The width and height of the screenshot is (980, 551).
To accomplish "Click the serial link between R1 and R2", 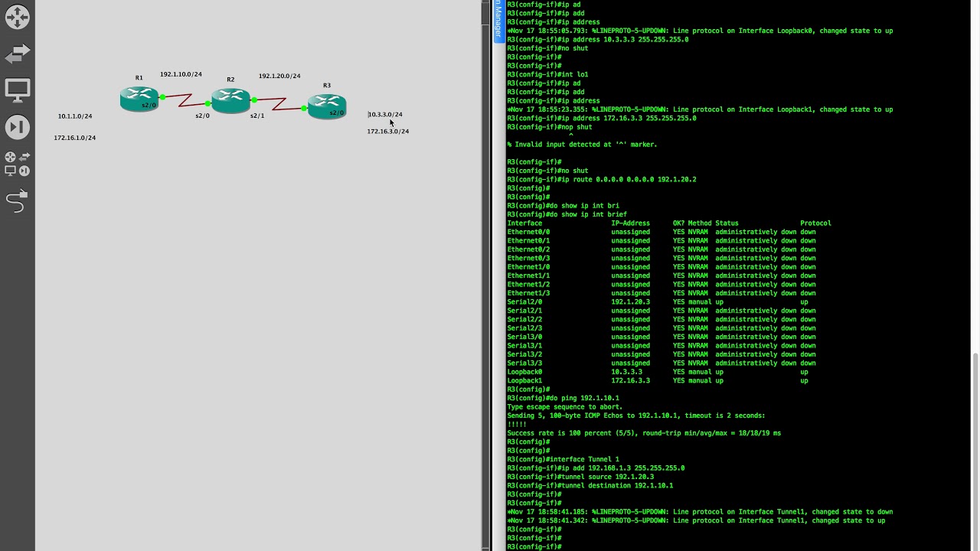I will pyautogui.click(x=185, y=100).
